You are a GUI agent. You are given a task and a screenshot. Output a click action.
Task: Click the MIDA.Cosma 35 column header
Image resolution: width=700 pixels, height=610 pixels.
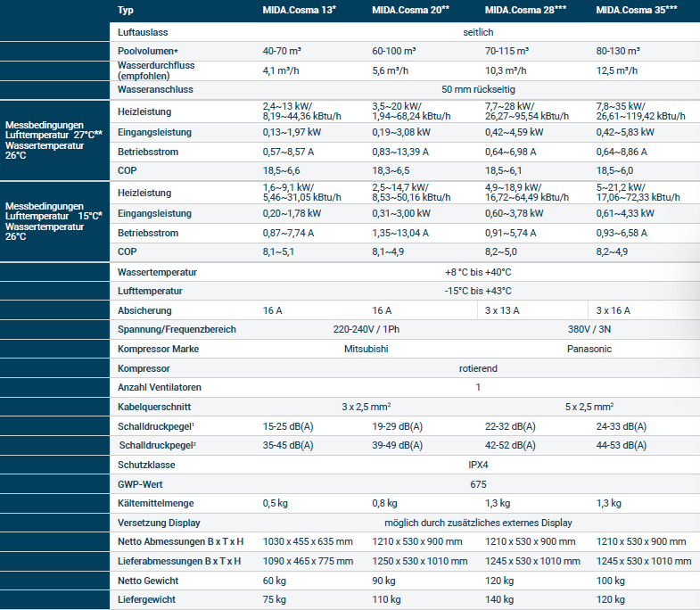[637, 10]
